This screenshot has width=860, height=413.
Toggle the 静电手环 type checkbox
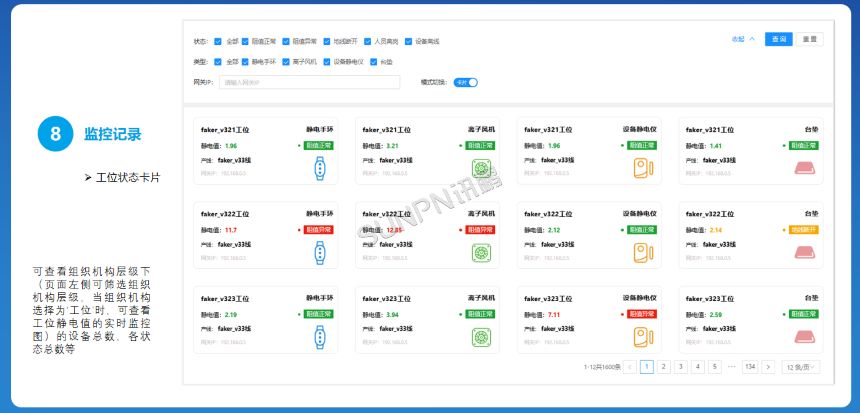point(246,62)
